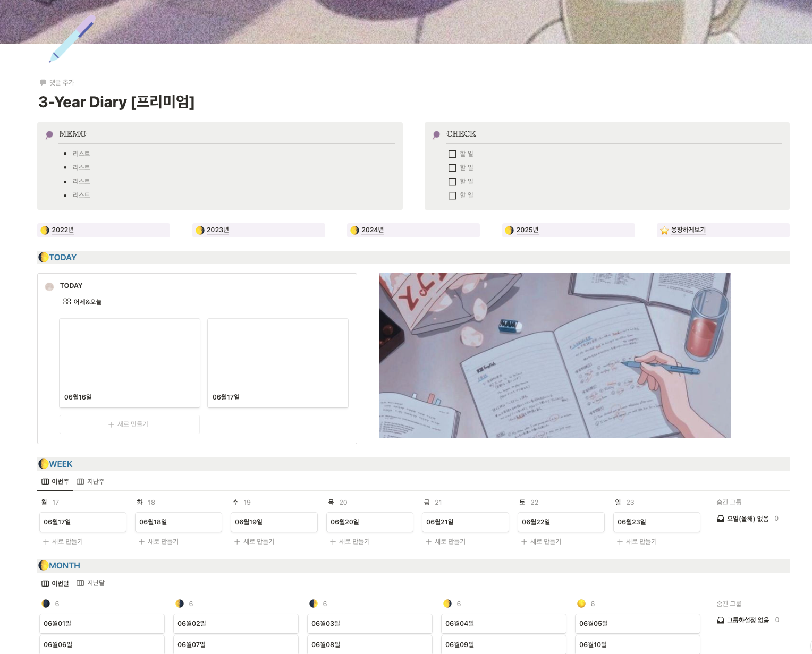Check the second 할 일 checkbox
Image resolution: width=812 pixels, height=654 pixels.
pyautogui.click(x=452, y=168)
